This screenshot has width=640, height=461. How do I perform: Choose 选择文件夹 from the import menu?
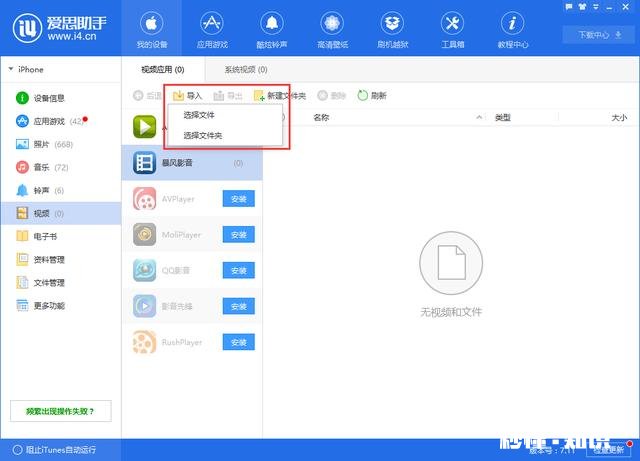pyautogui.click(x=225, y=135)
